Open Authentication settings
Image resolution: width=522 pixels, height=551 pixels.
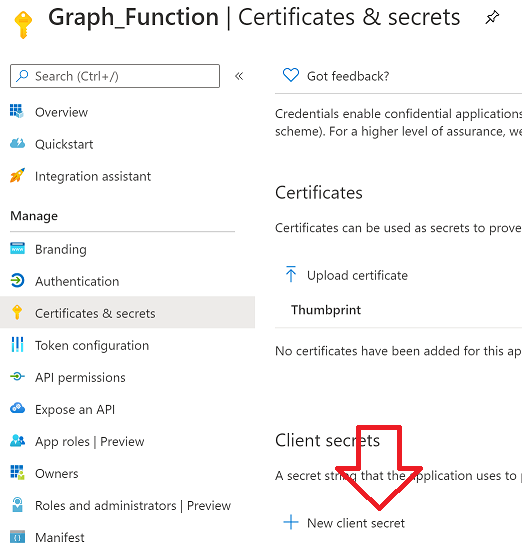click(x=77, y=281)
